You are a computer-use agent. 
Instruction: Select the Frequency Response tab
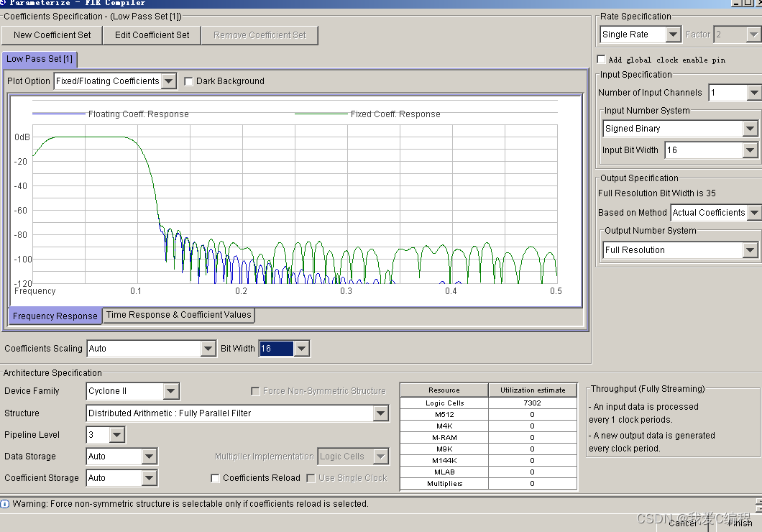[x=55, y=316]
